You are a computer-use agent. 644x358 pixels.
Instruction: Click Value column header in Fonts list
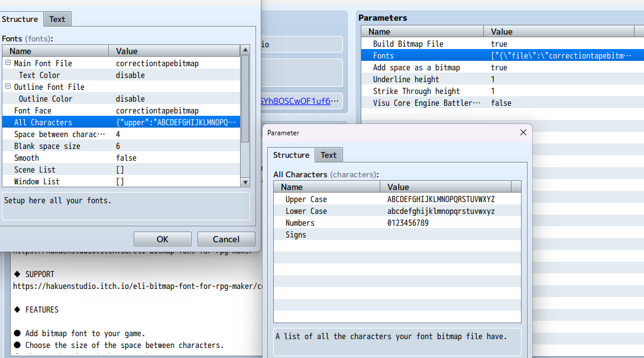(174, 51)
